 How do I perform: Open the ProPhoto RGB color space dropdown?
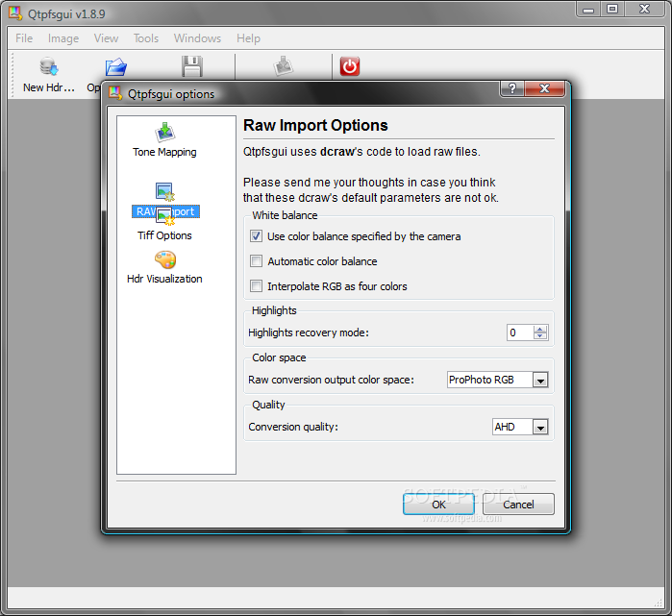[x=540, y=380]
